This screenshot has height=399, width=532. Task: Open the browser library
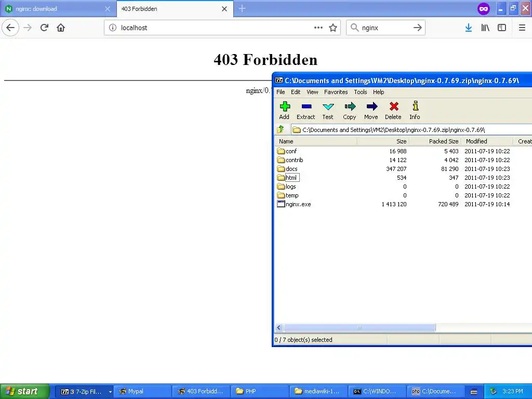486,28
